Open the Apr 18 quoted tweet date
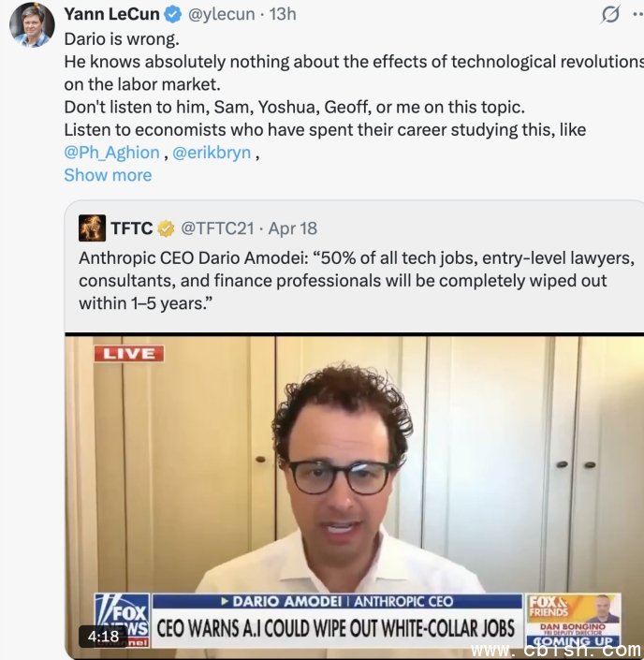644x660 pixels. coord(293,228)
